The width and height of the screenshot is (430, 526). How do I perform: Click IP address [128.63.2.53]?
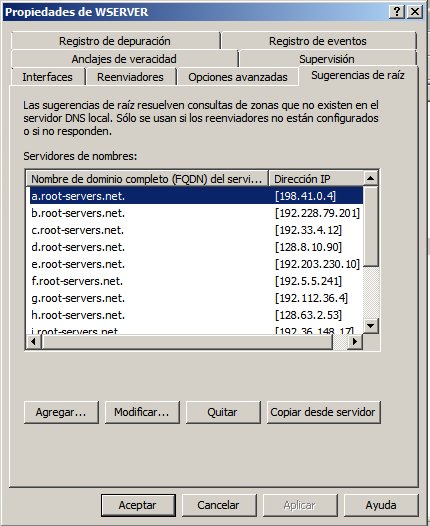[308, 315]
